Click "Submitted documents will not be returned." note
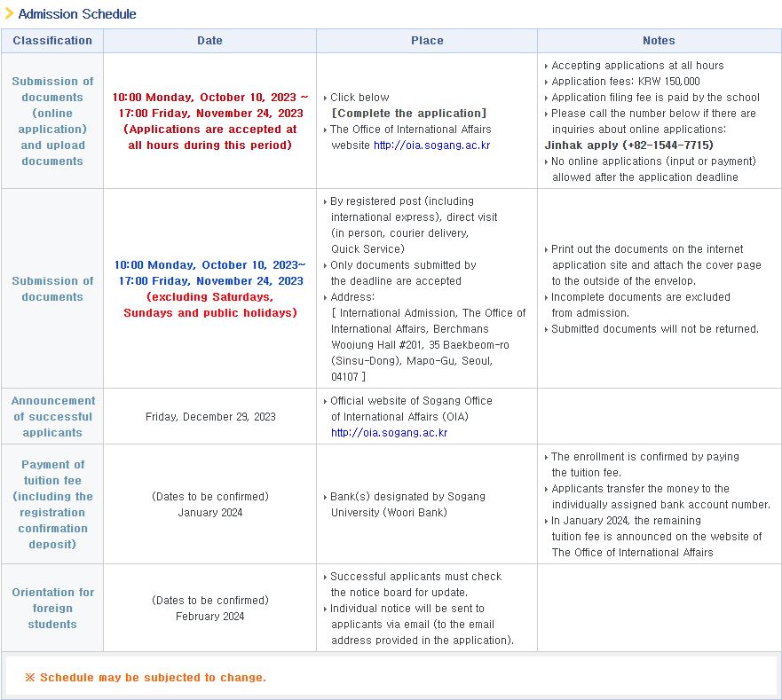Screen dimensions: 782x700 pyautogui.click(x=655, y=329)
